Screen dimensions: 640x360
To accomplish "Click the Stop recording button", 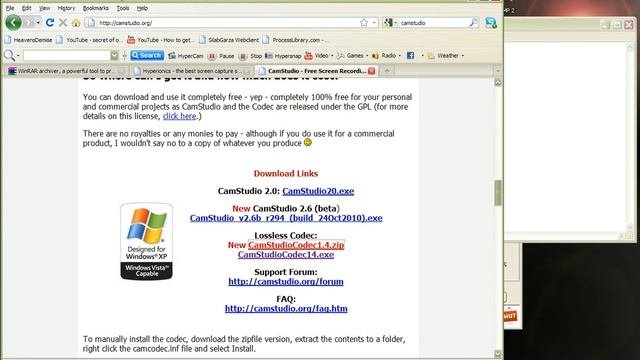I will coord(250,56).
